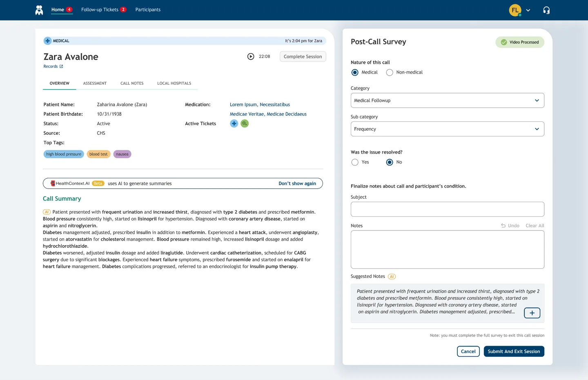Expand the Category dropdown
Viewport: 588px width, 380px height.
tap(447, 101)
